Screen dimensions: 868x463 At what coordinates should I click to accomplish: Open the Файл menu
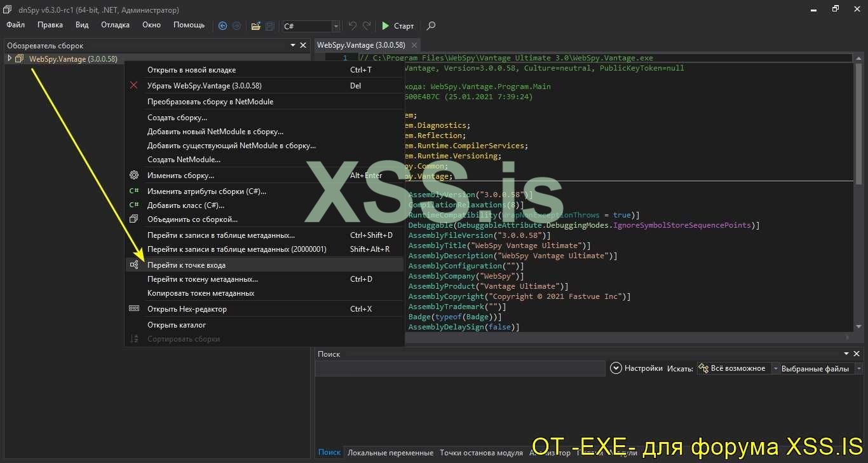[x=16, y=25]
